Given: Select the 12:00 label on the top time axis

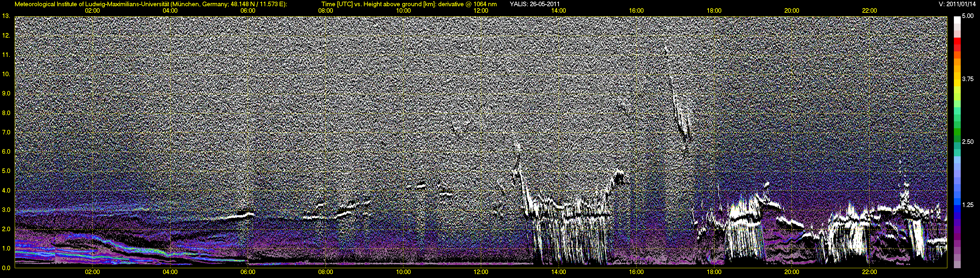Looking at the screenshot, I should pos(481,11).
